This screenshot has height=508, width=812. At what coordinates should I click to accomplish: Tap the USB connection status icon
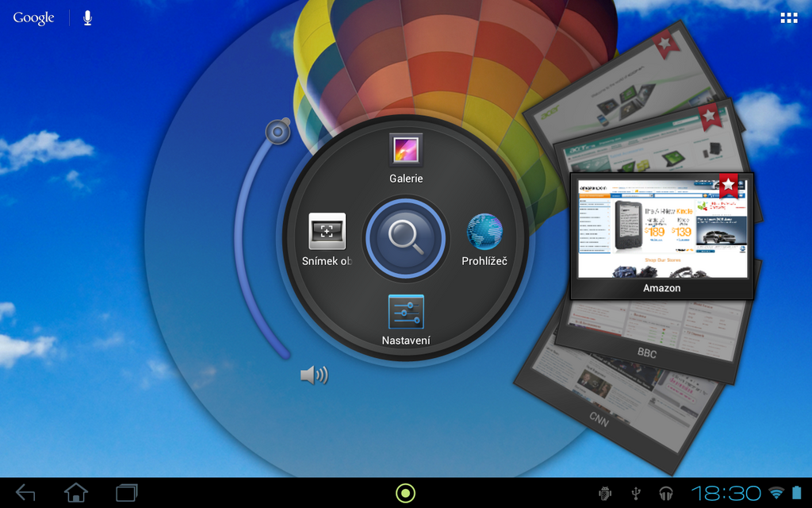(x=635, y=493)
